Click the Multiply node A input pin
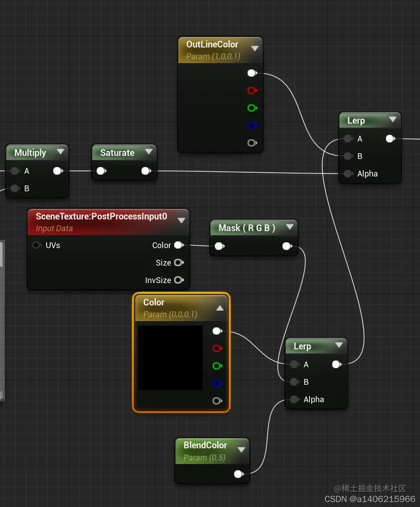420x507 pixels. (x=15, y=171)
